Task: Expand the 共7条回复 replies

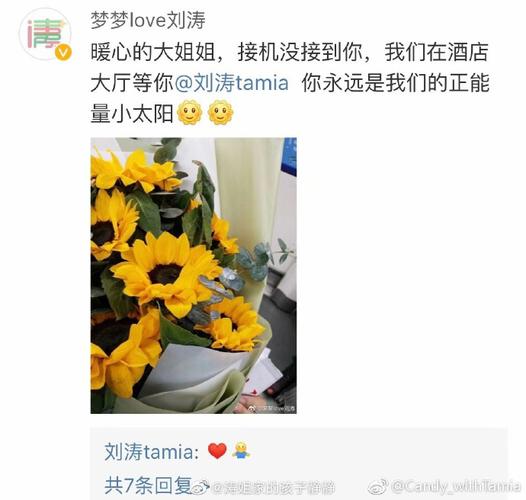Action: [148, 485]
